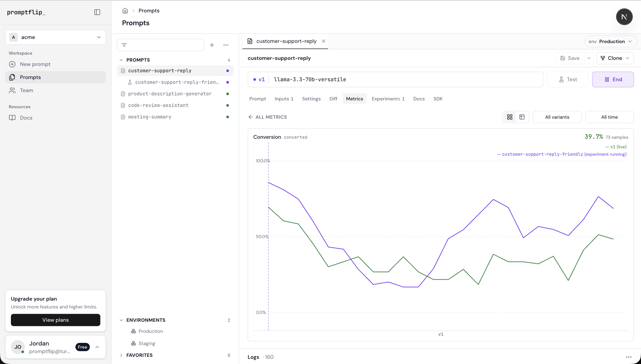
Task: Switch to table view of metrics
Action: pos(522,117)
